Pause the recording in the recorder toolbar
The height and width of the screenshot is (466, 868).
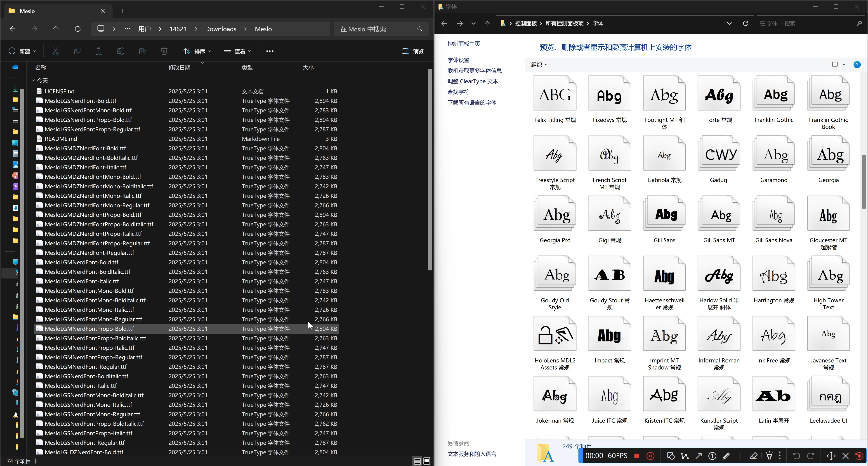pos(650,456)
